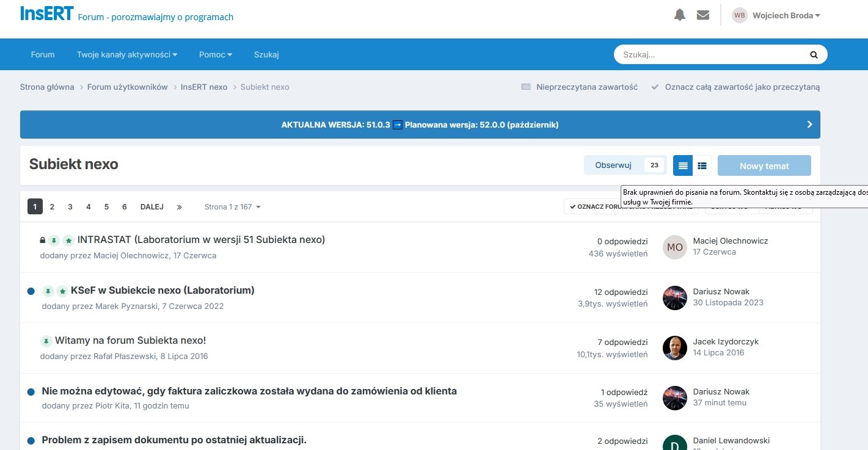This screenshot has width=868, height=450.
Task: Expand the Wojciech Broda account menu
Action: [x=786, y=15]
